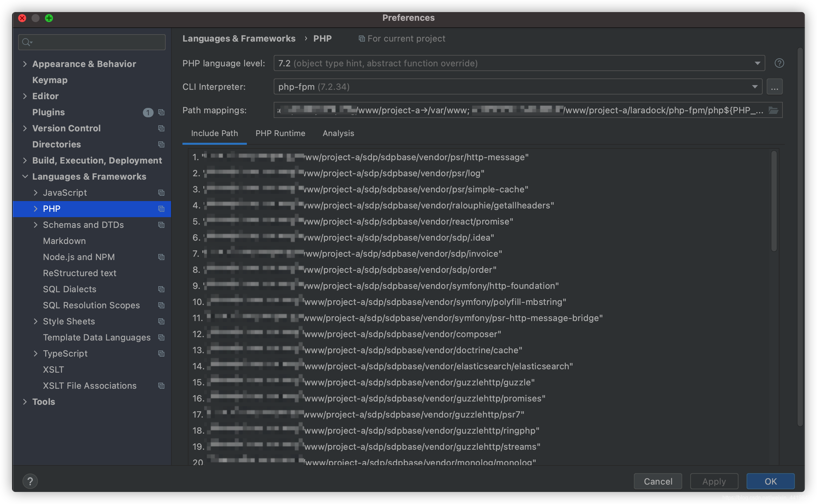Expand the Appearance & Behavior section
817x504 pixels.
pyautogui.click(x=25, y=64)
